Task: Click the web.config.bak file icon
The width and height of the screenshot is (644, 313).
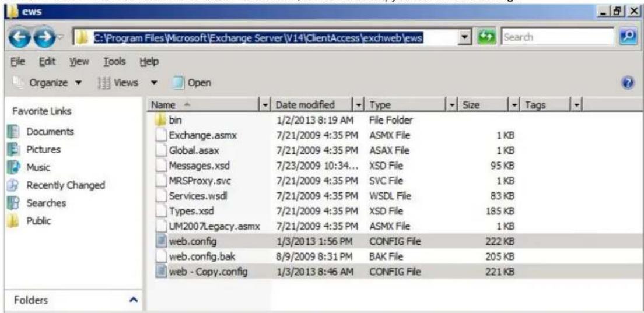Action: [162, 257]
